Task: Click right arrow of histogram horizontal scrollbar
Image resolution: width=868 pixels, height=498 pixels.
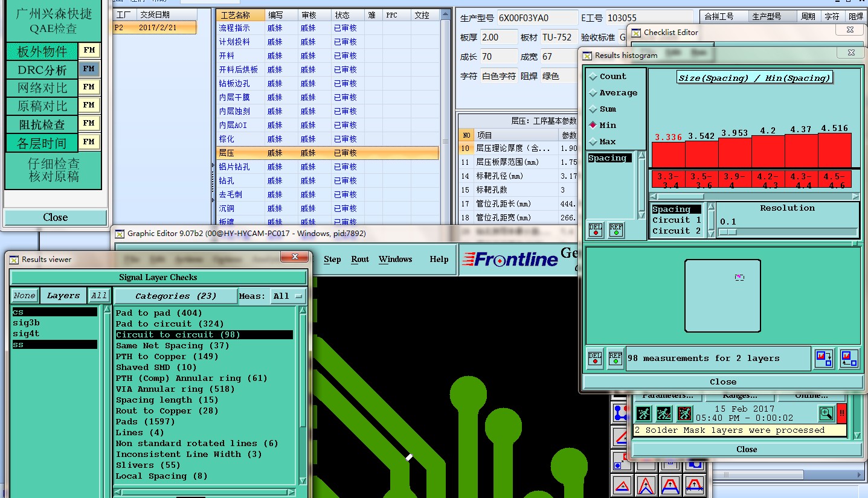Action: pyautogui.click(x=855, y=196)
